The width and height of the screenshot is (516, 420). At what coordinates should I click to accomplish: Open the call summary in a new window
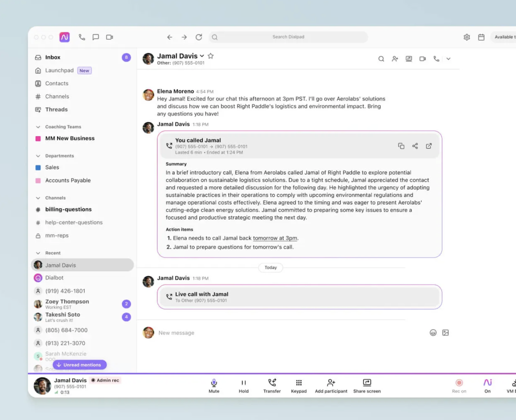click(x=429, y=146)
